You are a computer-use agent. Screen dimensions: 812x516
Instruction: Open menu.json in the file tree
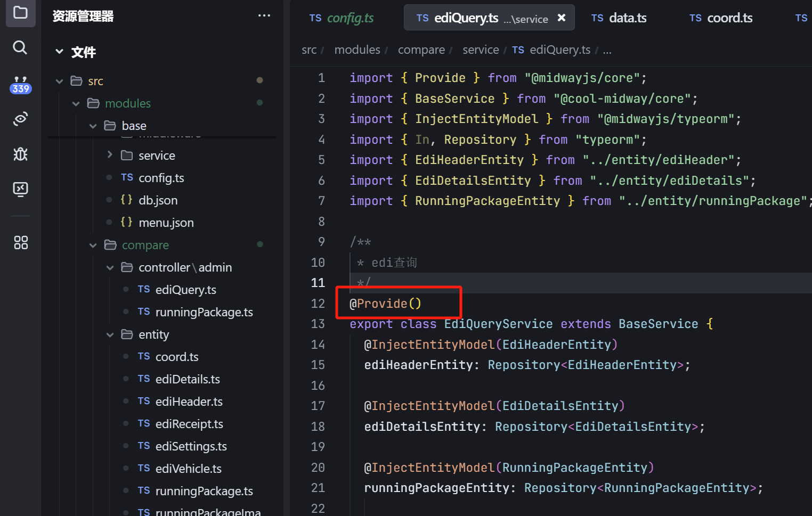tap(166, 223)
